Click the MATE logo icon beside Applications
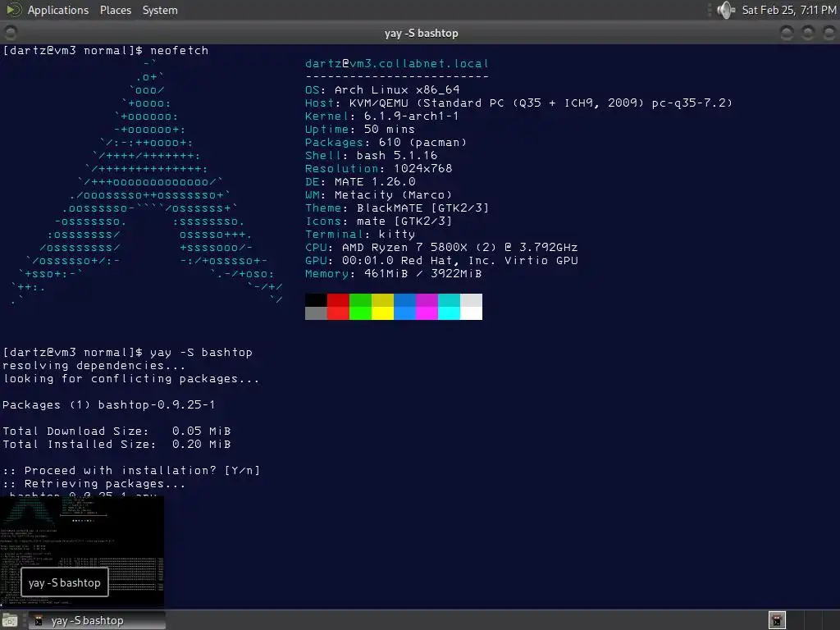 click(x=14, y=10)
